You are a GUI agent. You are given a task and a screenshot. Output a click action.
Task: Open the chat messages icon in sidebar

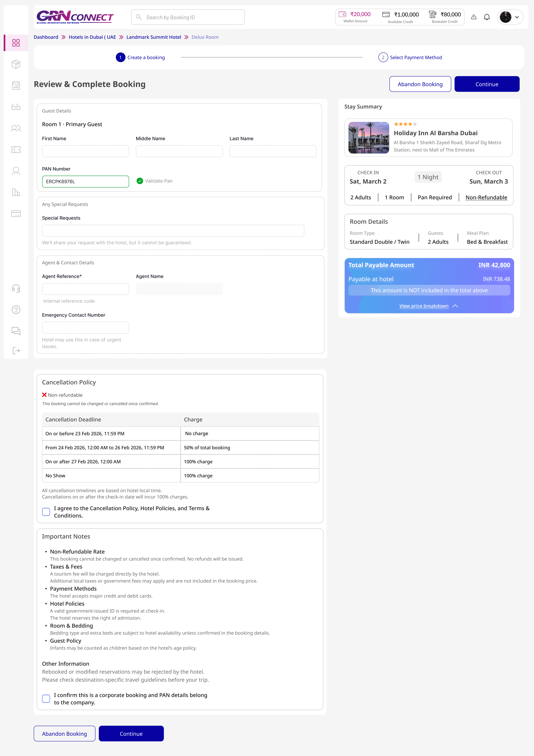[x=16, y=331]
